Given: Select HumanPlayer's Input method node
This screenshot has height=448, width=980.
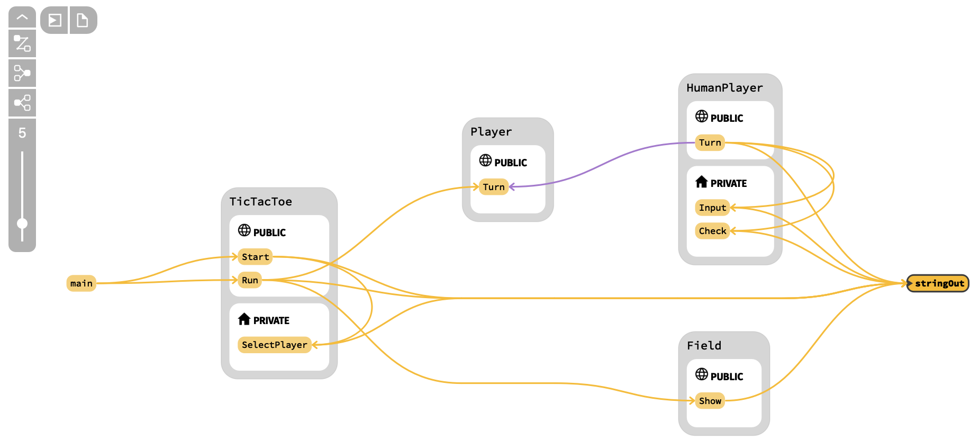Looking at the screenshot, I should pyautogui.click(x=712, y=208).
